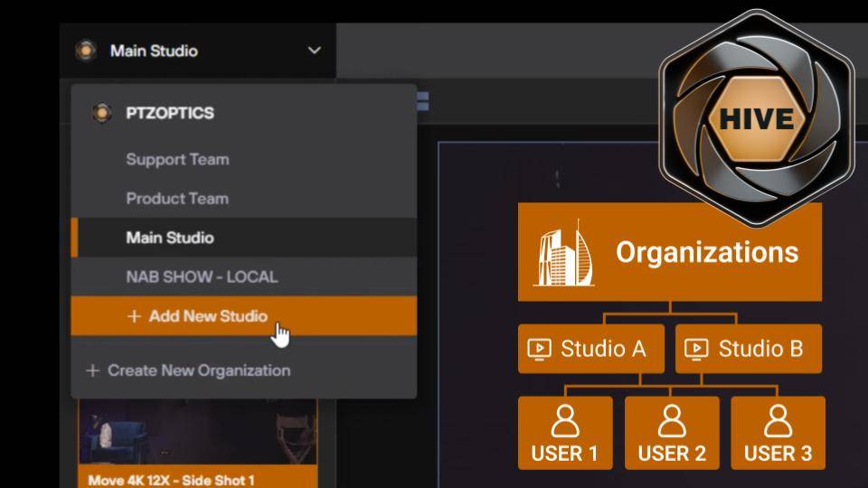Screen dimensions: 868x488
Task: Select the PTZOPTICS organization heading
Action: pos(170,113)
